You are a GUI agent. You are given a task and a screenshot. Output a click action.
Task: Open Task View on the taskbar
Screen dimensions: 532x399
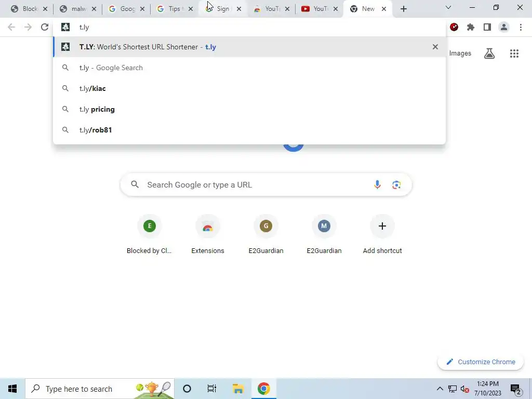[212, 389]
